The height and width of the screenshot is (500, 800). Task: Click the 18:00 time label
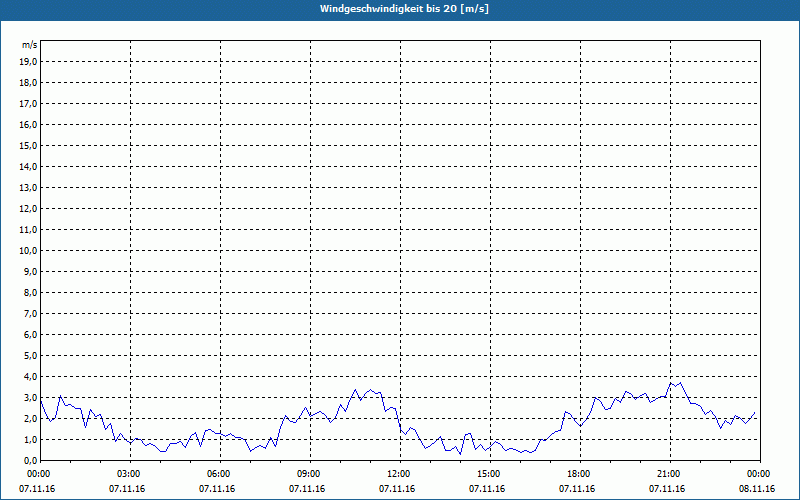(x=580, y=474)
